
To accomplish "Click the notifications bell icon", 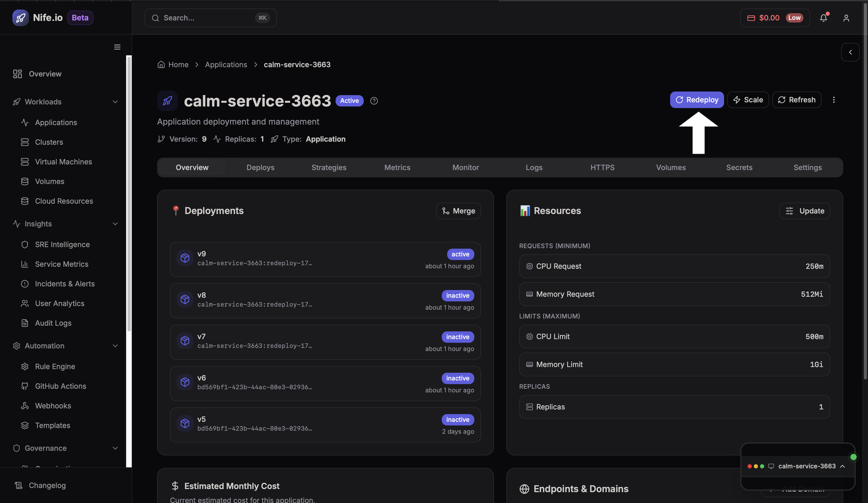I will tap(823, 18).
